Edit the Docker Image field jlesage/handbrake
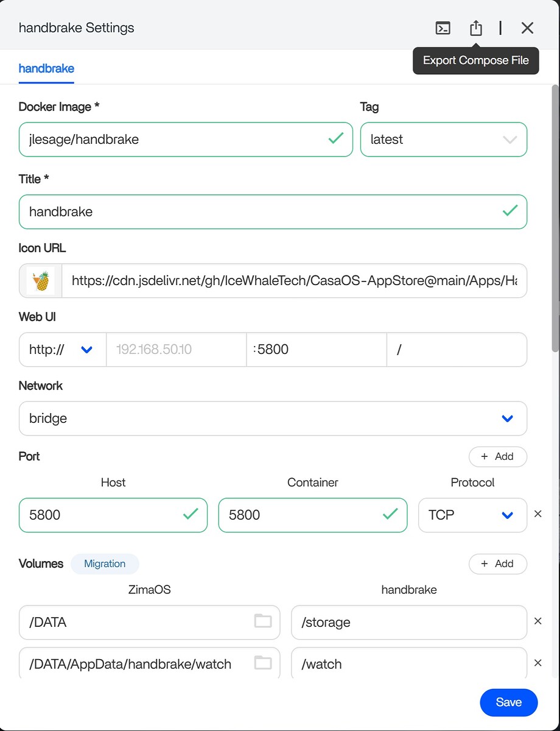 tap(186, 139)
